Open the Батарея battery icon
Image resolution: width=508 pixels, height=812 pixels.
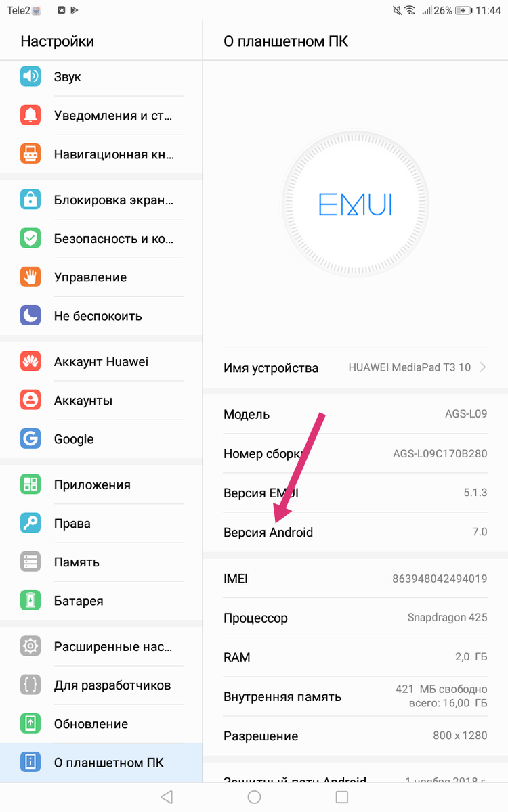coord(30,600)
